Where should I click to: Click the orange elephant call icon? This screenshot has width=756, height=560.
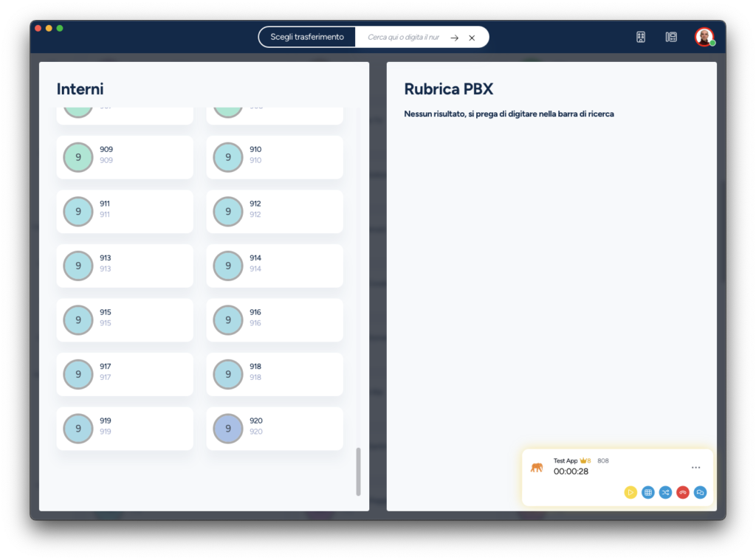point(537,467)
